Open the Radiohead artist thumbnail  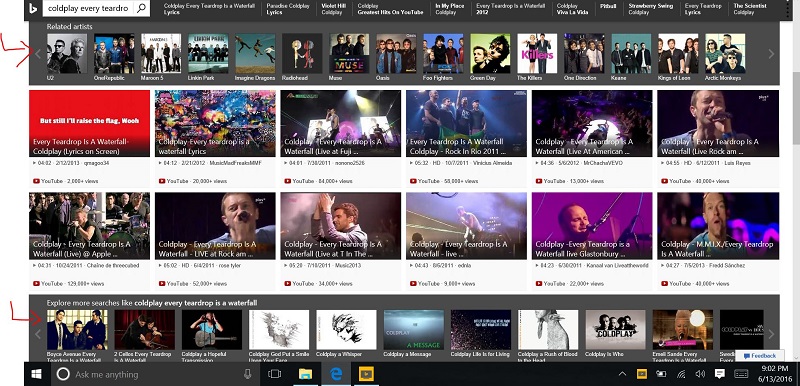302,54
